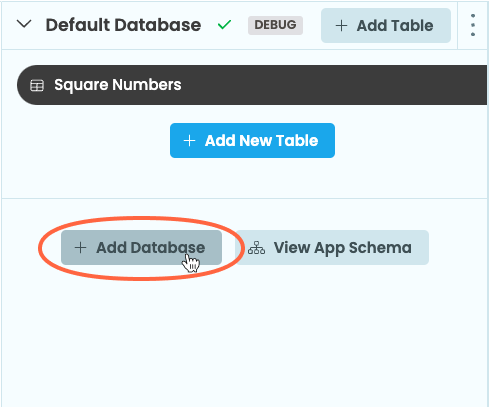
Task: Click the Add Database button
Action: click(141, 248)
